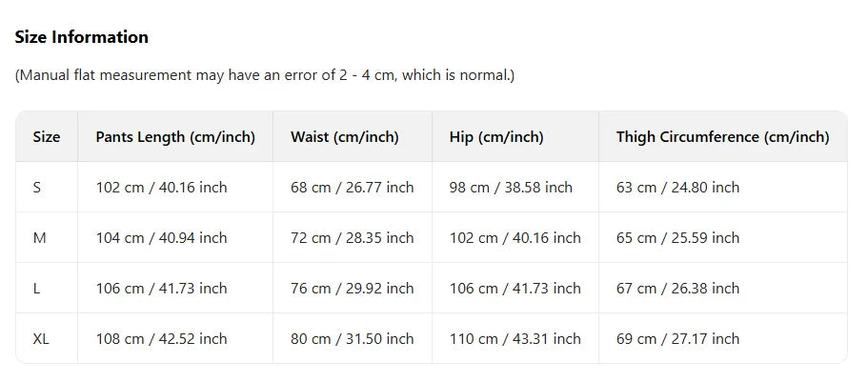The height and width of the screenshot is (382, 868).
Task: Click the manual flat measurement note
Action: [265, 74]
